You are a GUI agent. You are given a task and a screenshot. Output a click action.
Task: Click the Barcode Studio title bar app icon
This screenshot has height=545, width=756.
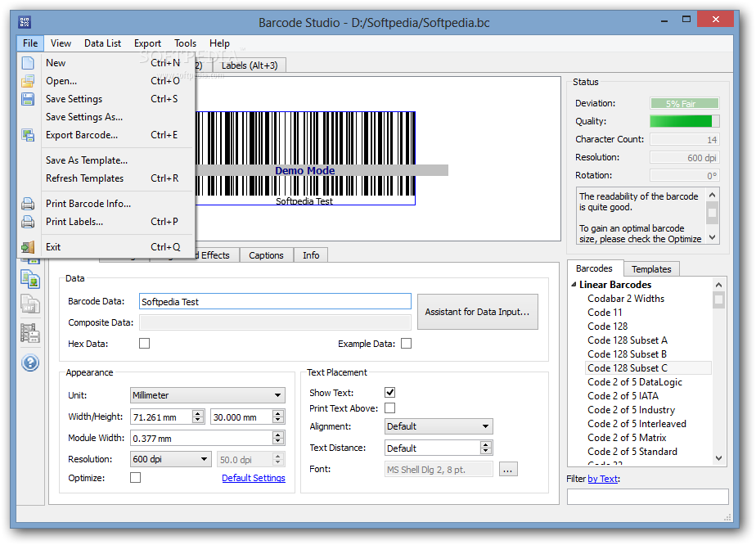pos(25,22)
